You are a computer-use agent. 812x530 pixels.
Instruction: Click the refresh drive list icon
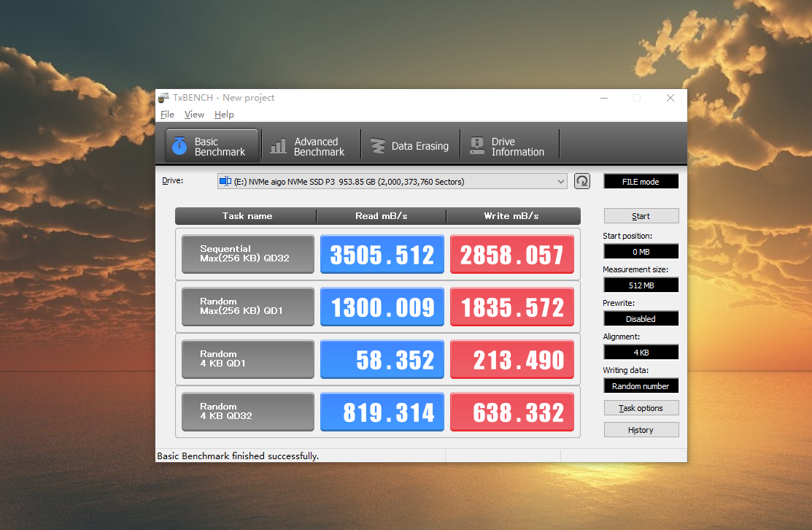coord(582,181)
